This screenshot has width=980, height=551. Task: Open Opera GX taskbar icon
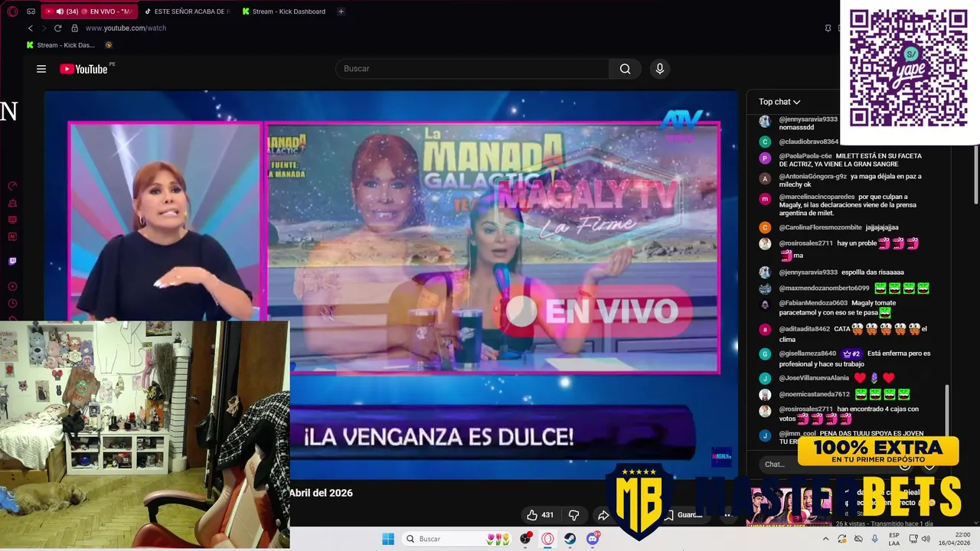click(547, 539)
